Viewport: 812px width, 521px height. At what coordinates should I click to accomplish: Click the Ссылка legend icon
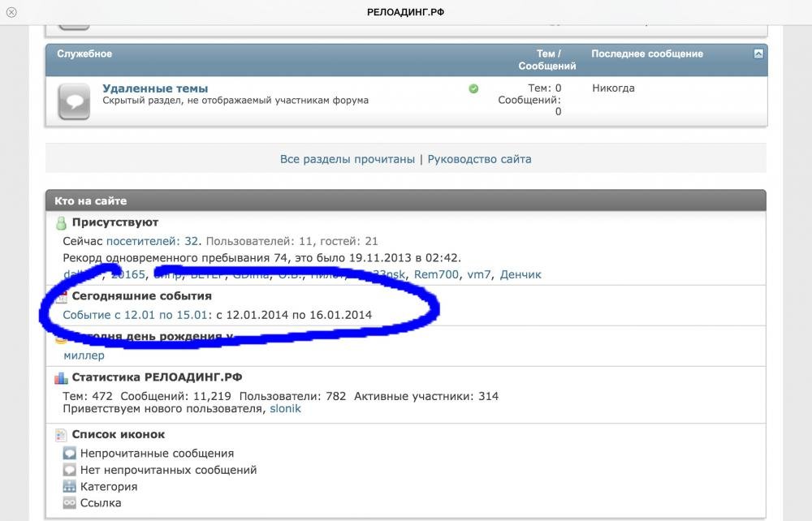point(70,503)
